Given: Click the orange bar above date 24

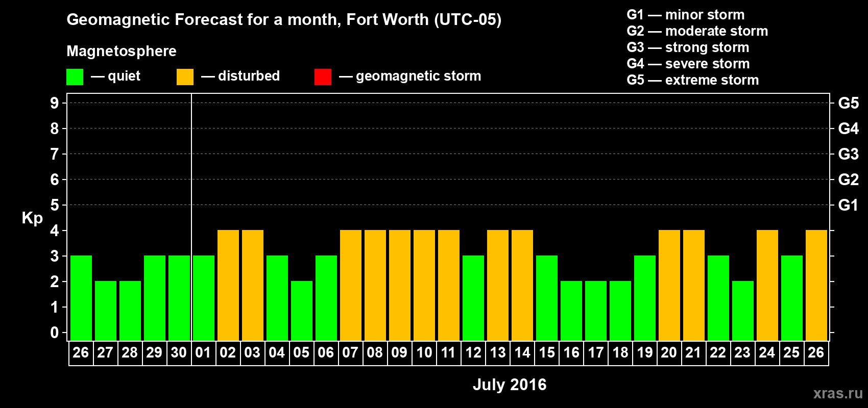Looking at the screenshot, I should [767, 286].
